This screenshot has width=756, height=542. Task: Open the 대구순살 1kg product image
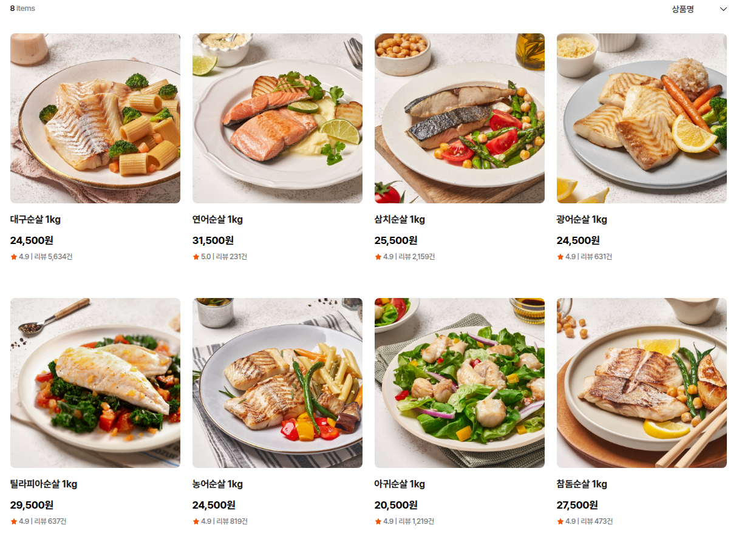pos(95,118)
